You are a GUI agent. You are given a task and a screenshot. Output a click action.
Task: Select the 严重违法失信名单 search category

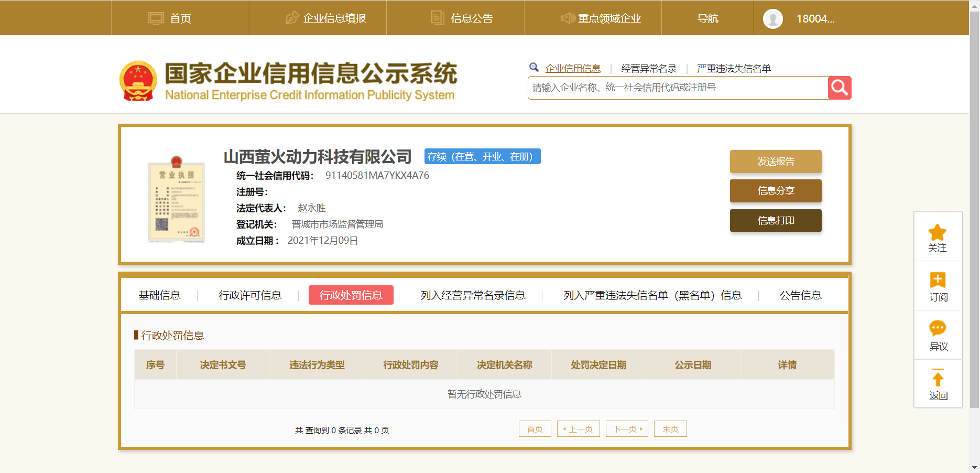click(734, 68)
